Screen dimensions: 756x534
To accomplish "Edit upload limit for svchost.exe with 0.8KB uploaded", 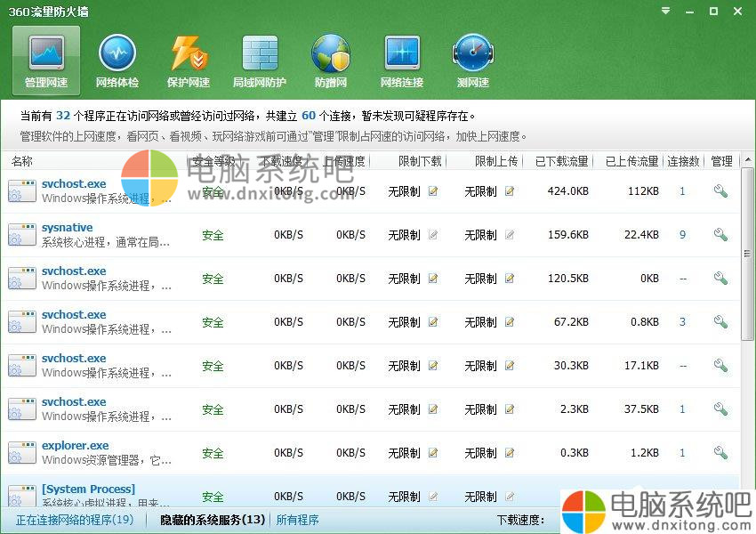I will [x=509, y=322].
